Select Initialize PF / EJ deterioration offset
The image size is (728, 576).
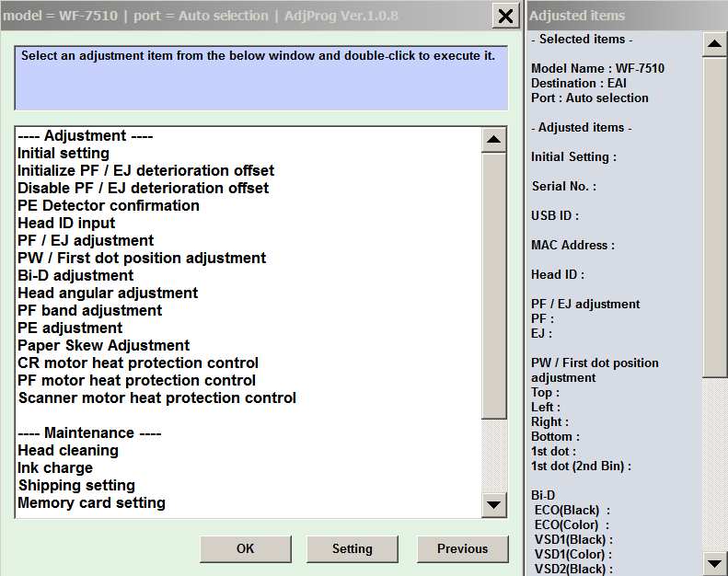[x=145, y=171]
